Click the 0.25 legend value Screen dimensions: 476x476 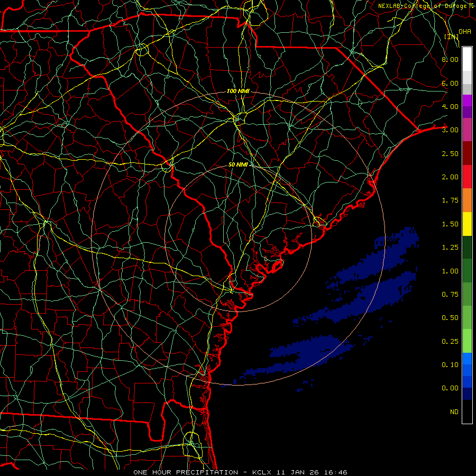tap(450, 342)
